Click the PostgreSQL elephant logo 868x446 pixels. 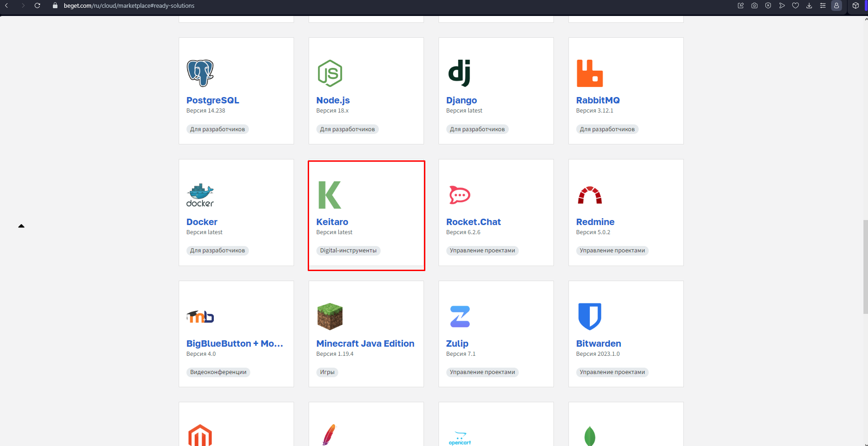pyautogui.click(x=200, y=73)
